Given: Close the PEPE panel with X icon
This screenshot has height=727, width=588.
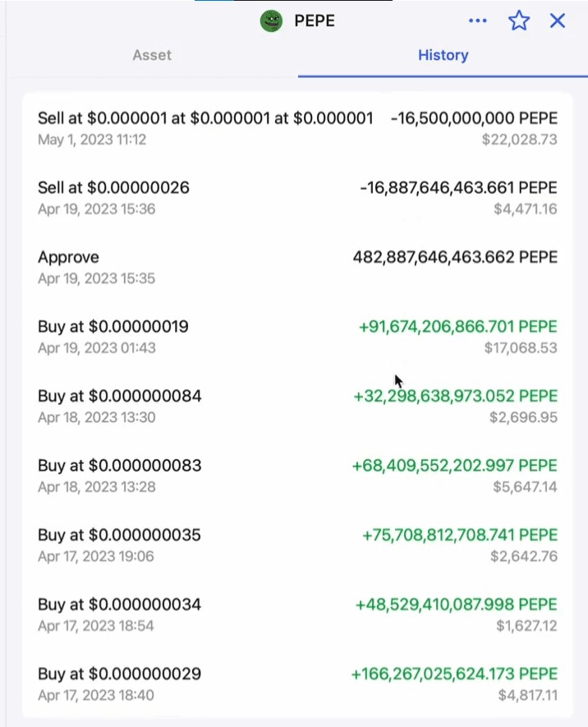Looking at the screenshot, I should [x=558, y=21].
